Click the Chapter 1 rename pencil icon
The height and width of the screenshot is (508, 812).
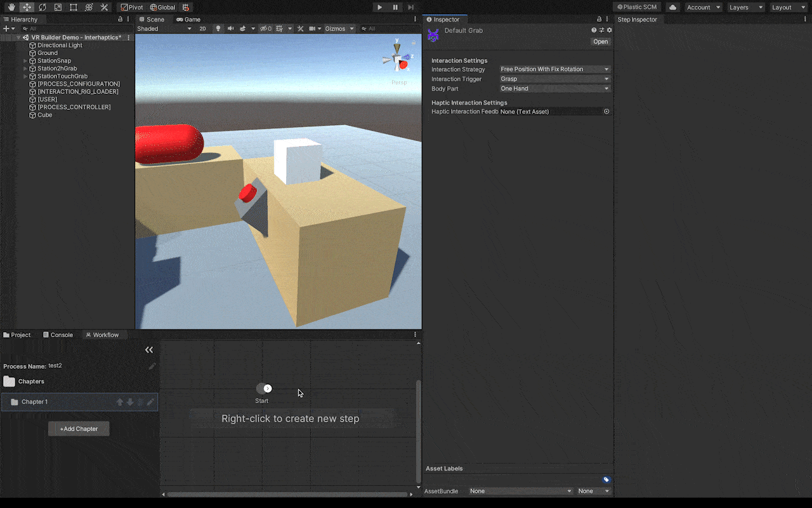(x=150, y=402)
